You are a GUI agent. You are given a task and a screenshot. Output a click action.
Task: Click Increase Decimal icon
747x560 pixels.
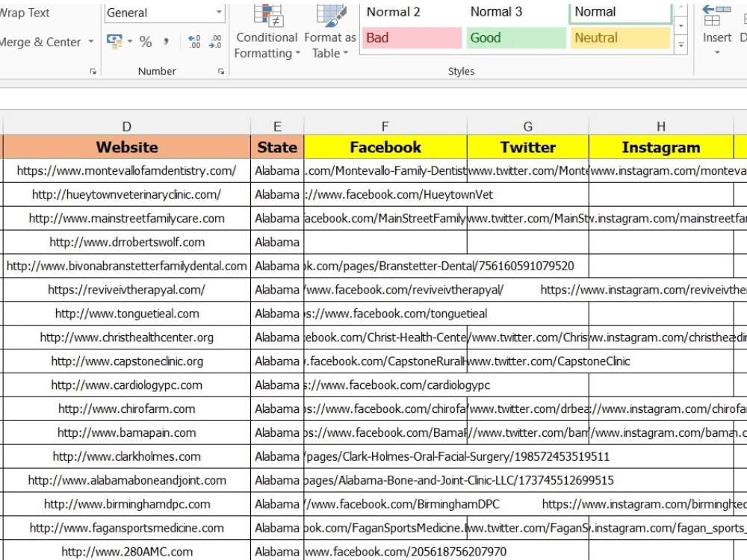(x=194, y=42)
